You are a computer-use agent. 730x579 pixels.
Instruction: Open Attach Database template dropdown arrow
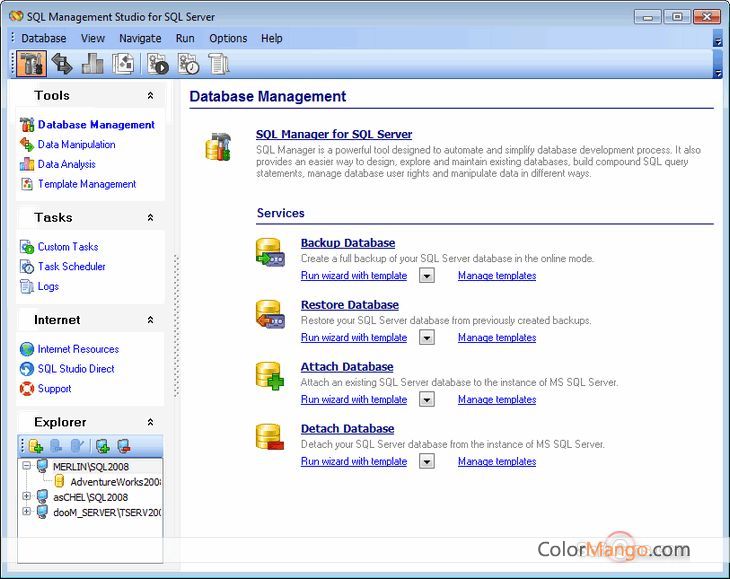tap(426, 399)
